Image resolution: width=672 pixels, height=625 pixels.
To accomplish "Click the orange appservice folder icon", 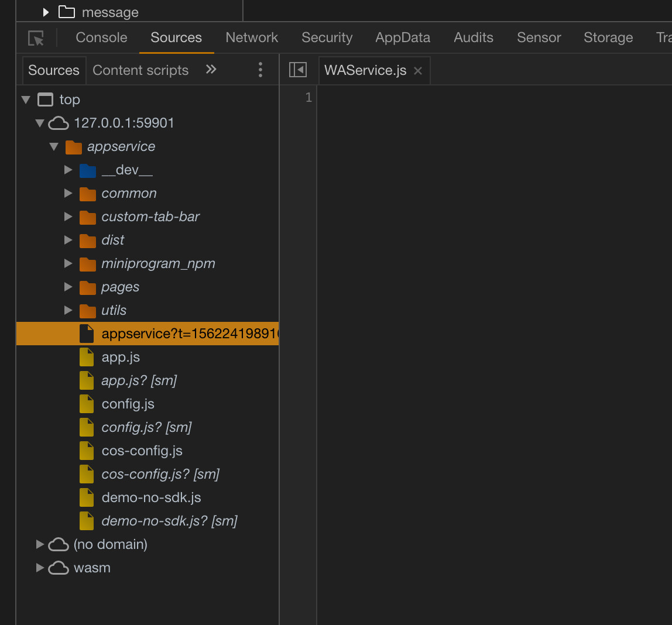I will 73,147.
